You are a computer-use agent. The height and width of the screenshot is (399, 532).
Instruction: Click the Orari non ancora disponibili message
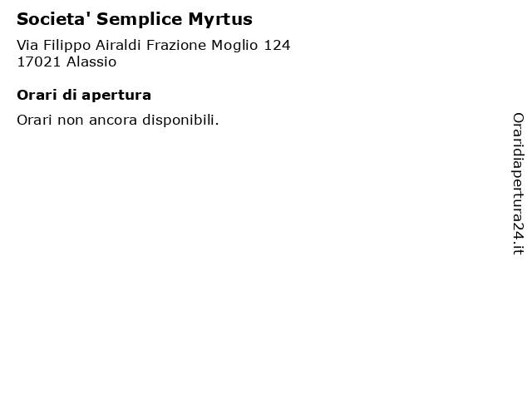pyautogui.click(x=118, y=120)
